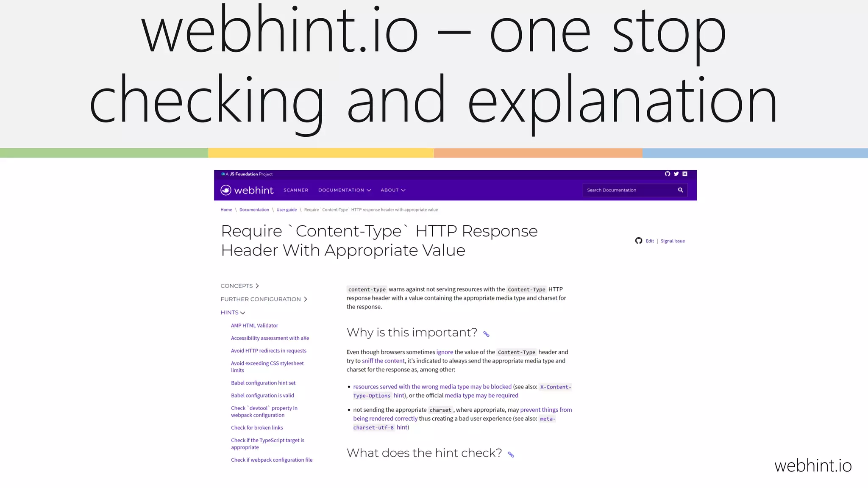Click JS Foundation Project label icon
868x488 pixels.
223,174
